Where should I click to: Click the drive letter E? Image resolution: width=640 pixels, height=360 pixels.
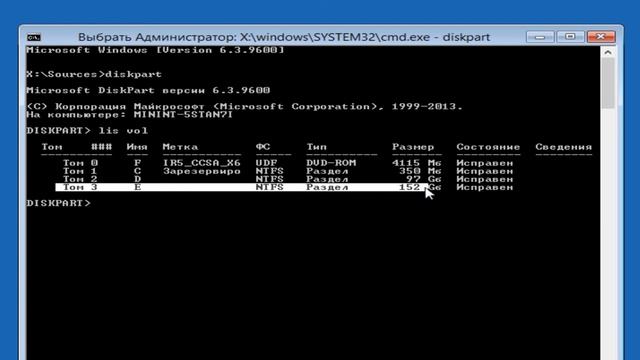click(x=138, y=187)
